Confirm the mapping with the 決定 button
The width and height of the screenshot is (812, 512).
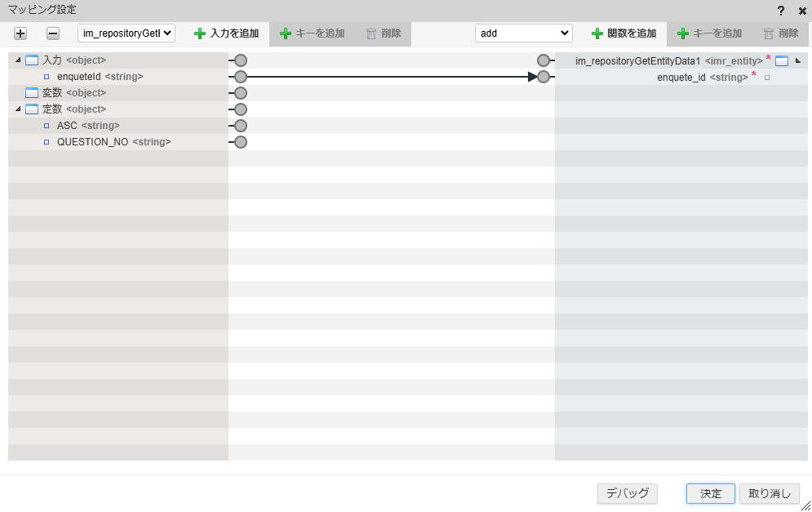(x=709, y=493)
